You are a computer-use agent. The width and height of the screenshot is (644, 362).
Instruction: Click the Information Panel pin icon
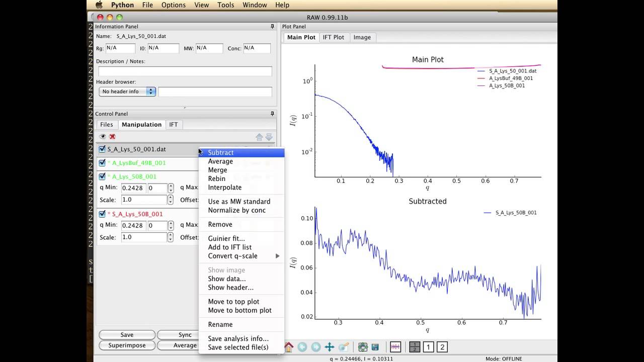(272, 26)
